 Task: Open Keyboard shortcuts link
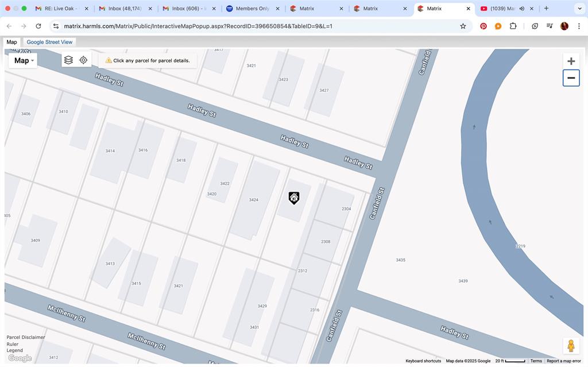(423, 361)
